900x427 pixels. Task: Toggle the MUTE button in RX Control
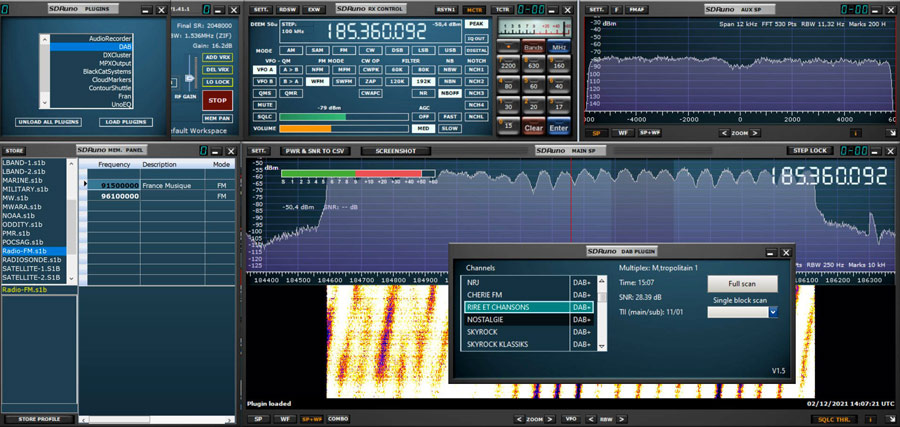(265, 105)
